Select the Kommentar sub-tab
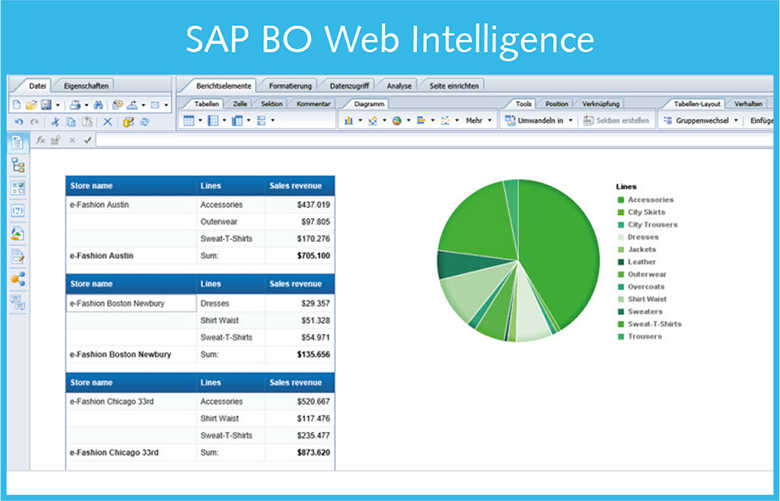 313,103
